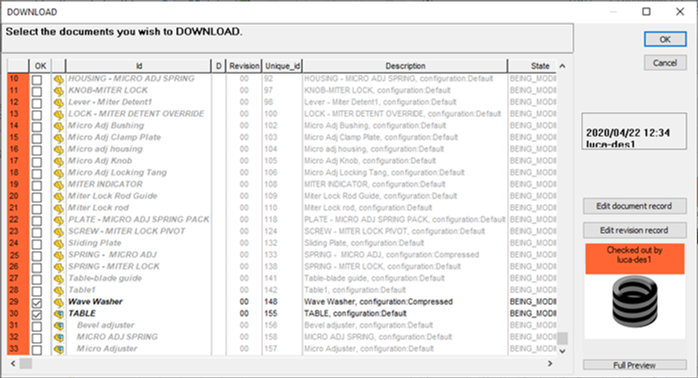Check the box for Bevel adjuster
The image size is (698, 378).
pyautogui.click(x=37, y=326)
